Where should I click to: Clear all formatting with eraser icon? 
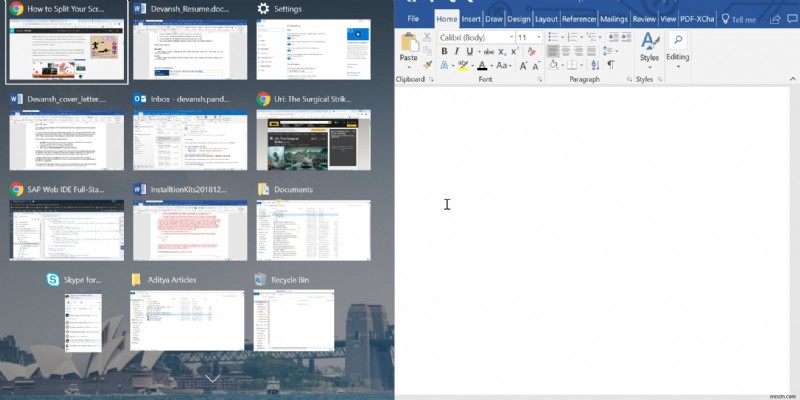(x=531, y=51)
